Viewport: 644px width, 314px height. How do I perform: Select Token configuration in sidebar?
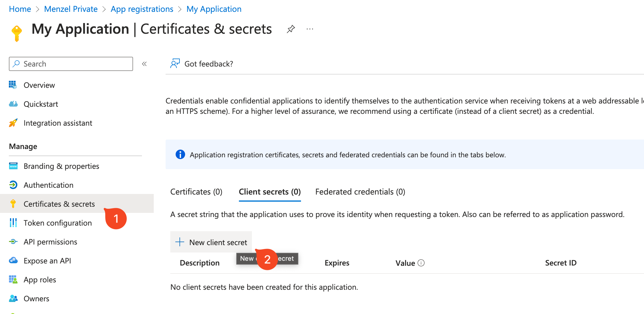coord(58,223)
